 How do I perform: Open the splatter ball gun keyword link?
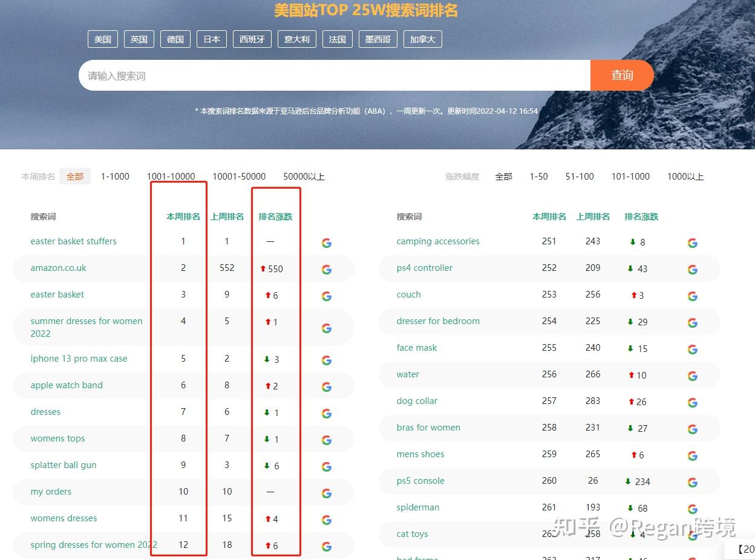click(x=64, y=465)
